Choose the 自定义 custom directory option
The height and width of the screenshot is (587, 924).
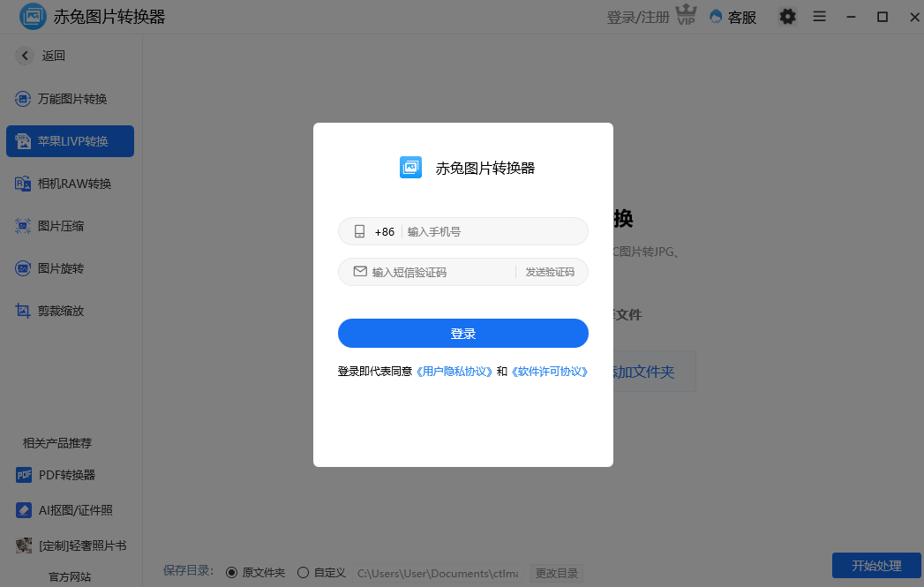click(303, 572)
